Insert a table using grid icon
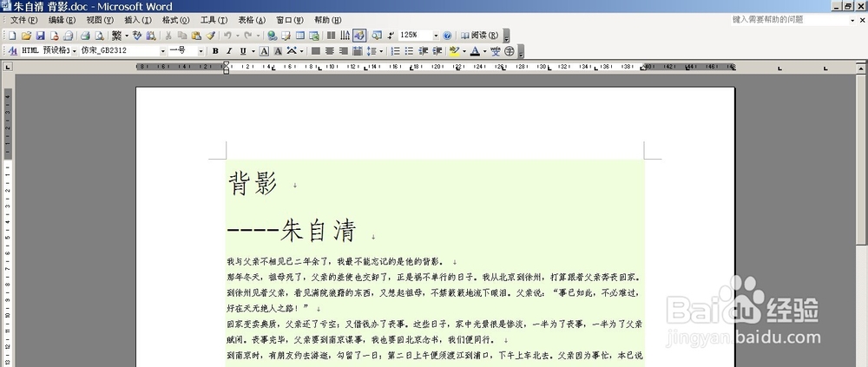The height and width of the screenshot is (367, 868). [300, 36]
